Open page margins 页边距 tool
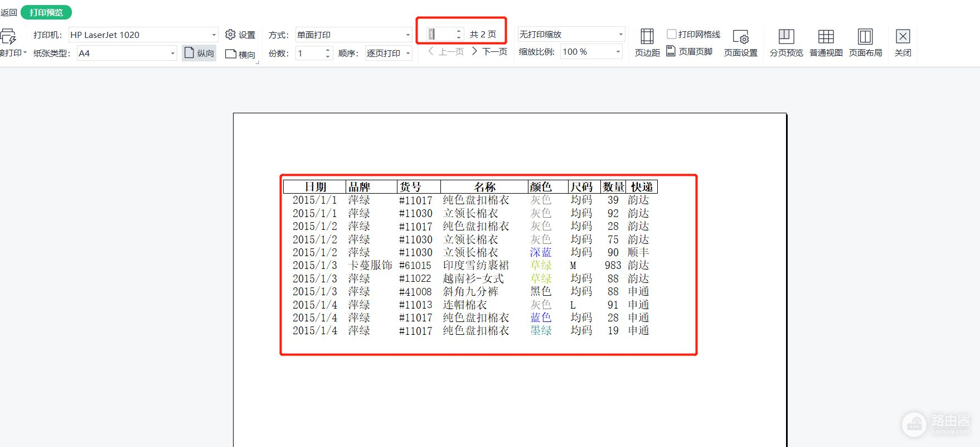Screen dimensions: 980x447 647,43
